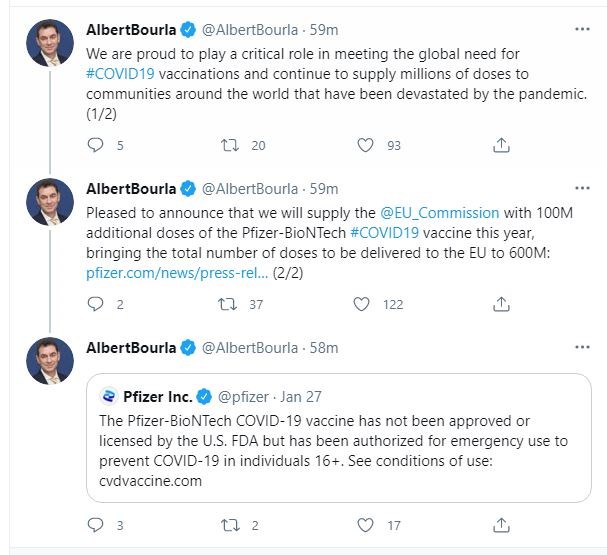The image size is (607, 555).
Task: Share the EU Commission 100M doses tweet
Action: coord(501,304)
